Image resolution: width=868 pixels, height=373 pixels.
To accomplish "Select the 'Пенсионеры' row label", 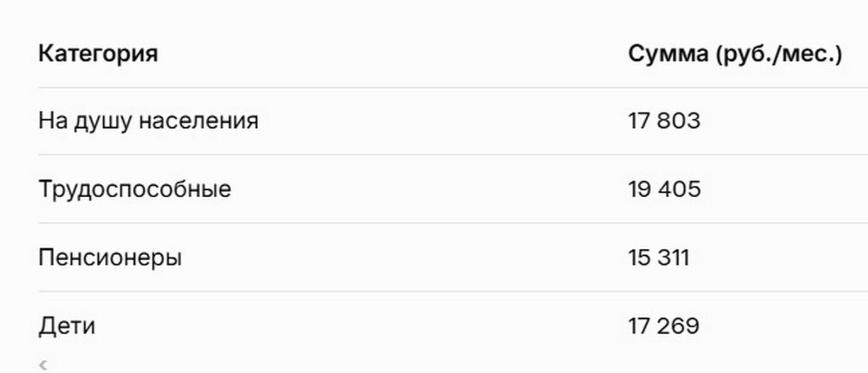I will (x=110, y=258).
